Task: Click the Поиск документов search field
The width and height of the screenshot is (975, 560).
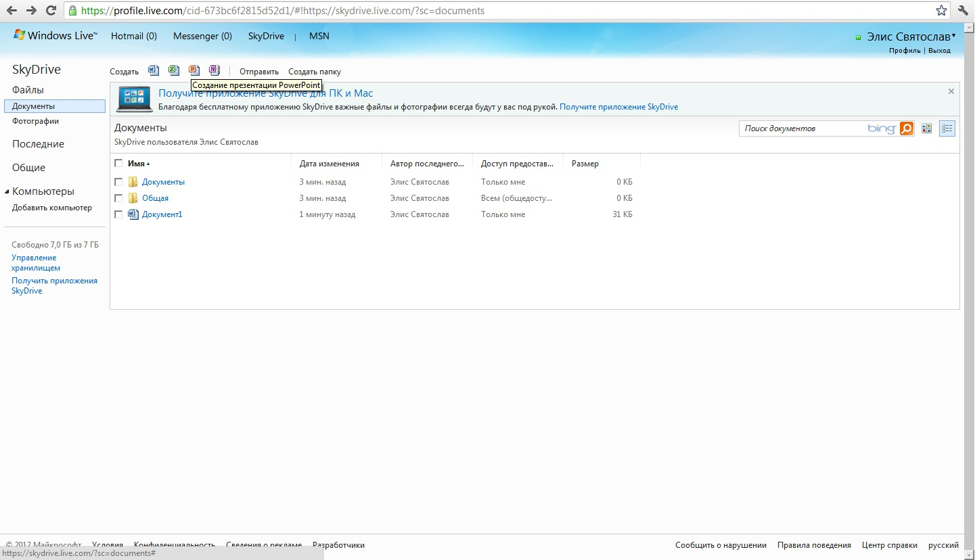Action: [802, 129]
